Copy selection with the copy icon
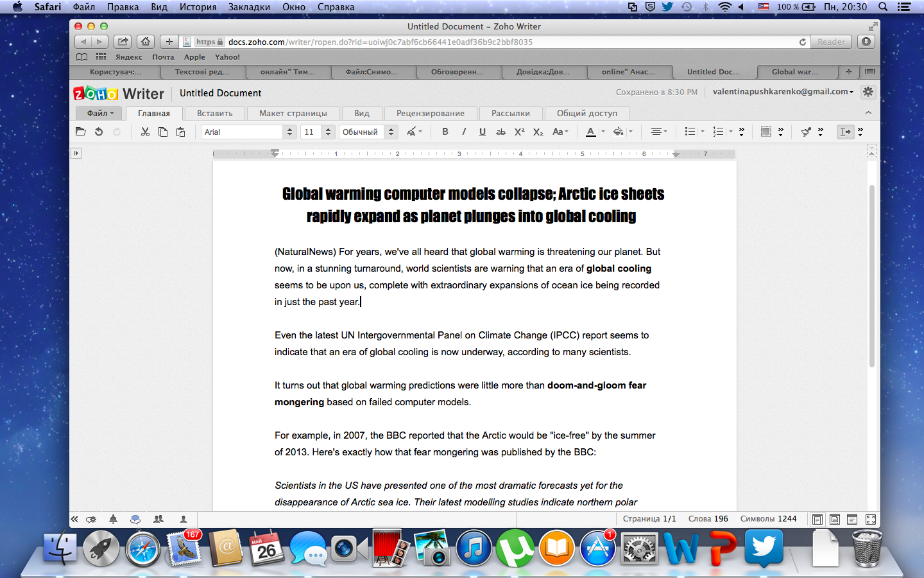This screenshot has height=578, width=924. click(163, 132)
